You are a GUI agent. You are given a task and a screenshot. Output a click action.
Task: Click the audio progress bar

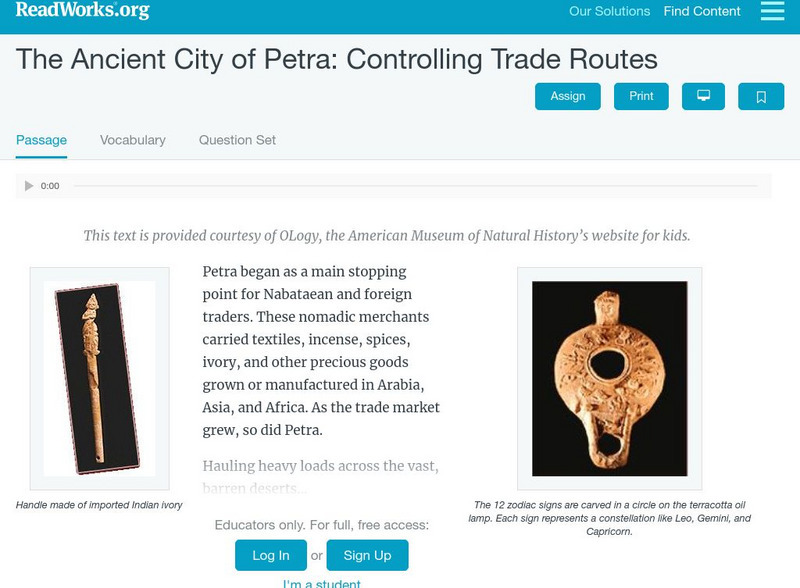tap(400, 185)
